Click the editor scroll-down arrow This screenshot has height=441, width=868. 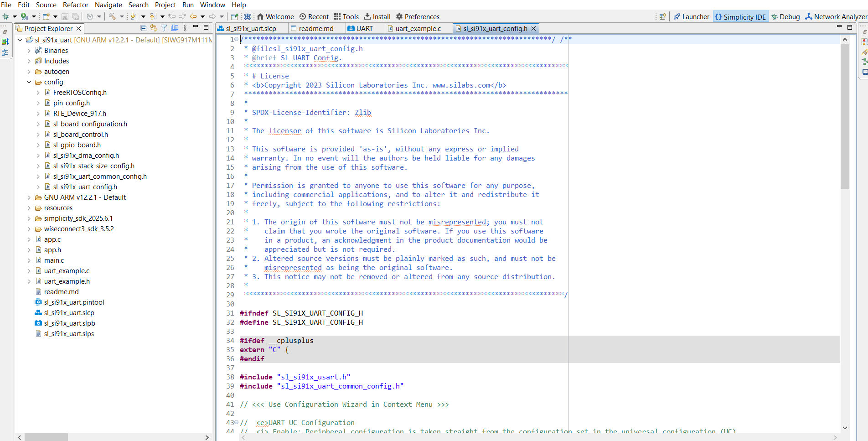point(845,428)
